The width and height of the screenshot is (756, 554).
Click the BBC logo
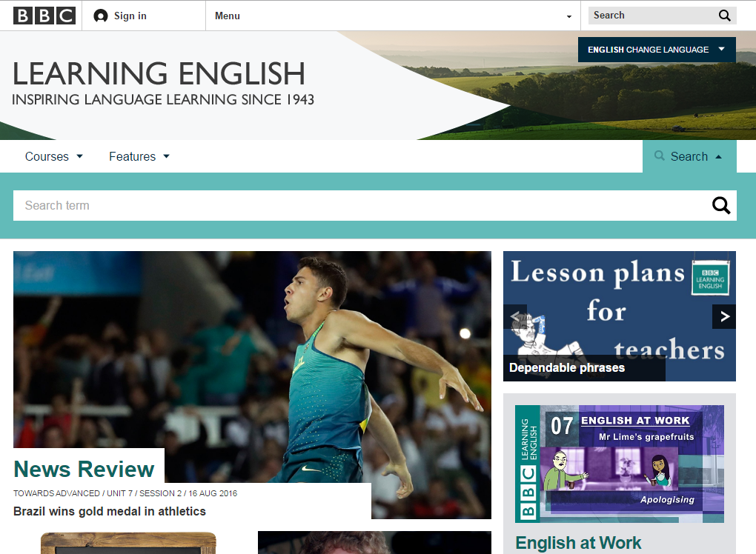coord(44,16)
